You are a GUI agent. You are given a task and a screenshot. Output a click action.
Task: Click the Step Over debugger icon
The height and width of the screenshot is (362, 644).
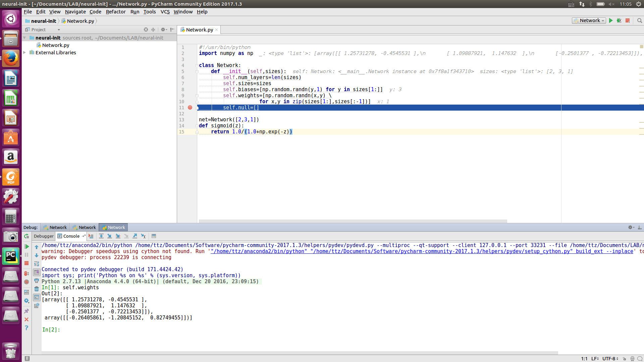(x=101, y=236)
